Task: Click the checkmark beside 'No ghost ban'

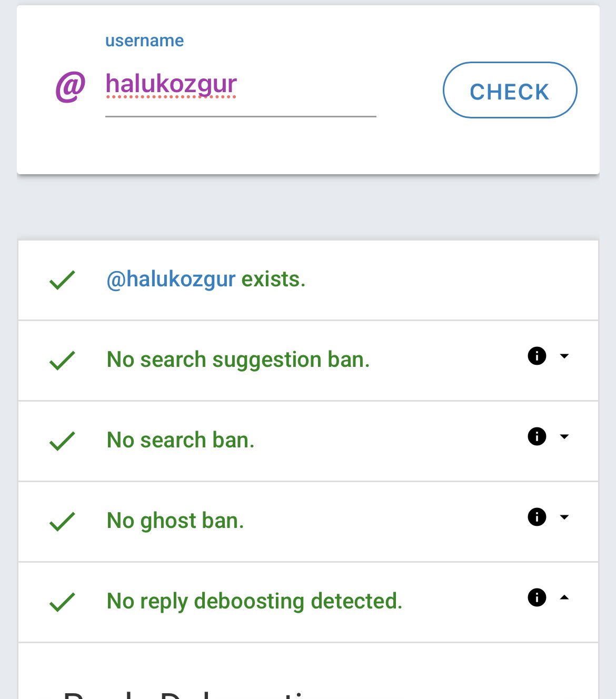Action: point(62,522)
